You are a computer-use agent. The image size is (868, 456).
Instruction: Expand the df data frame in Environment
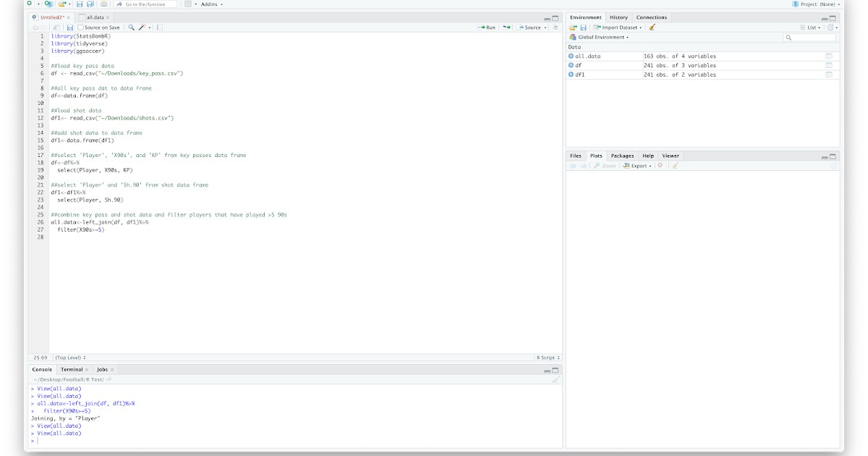tap(571, 65)
